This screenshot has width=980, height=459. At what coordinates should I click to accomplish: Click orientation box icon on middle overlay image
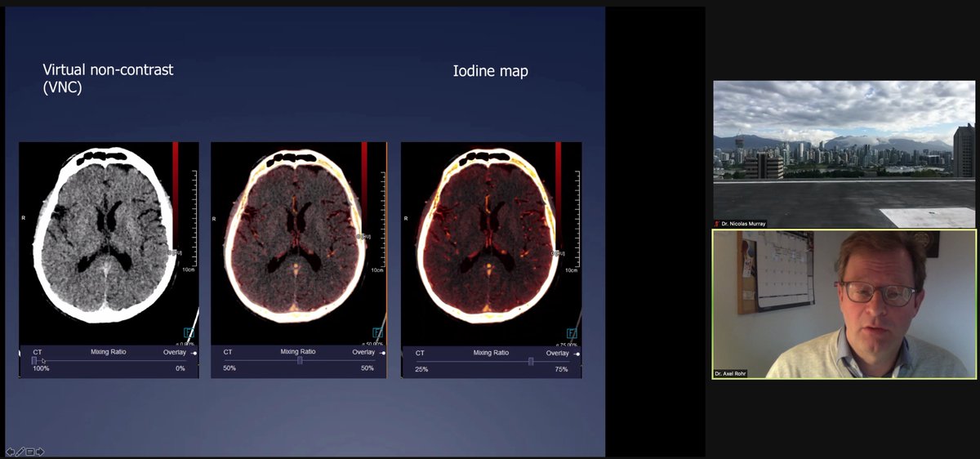tap(377, 332)
